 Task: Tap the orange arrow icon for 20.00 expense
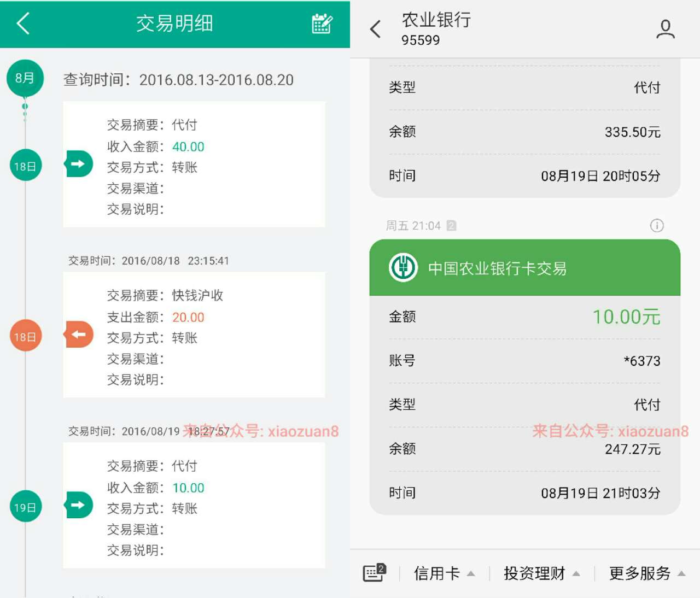pos(79,334)
